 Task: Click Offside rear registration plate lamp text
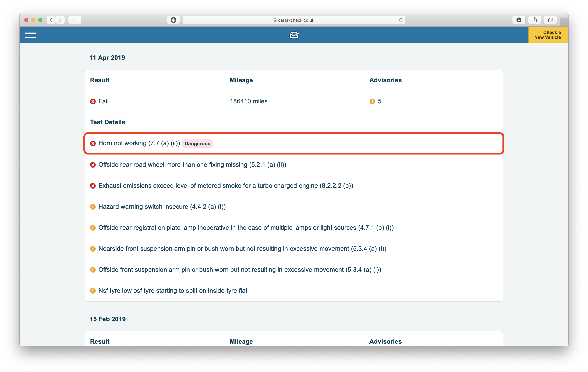click(x=246, y=228)
